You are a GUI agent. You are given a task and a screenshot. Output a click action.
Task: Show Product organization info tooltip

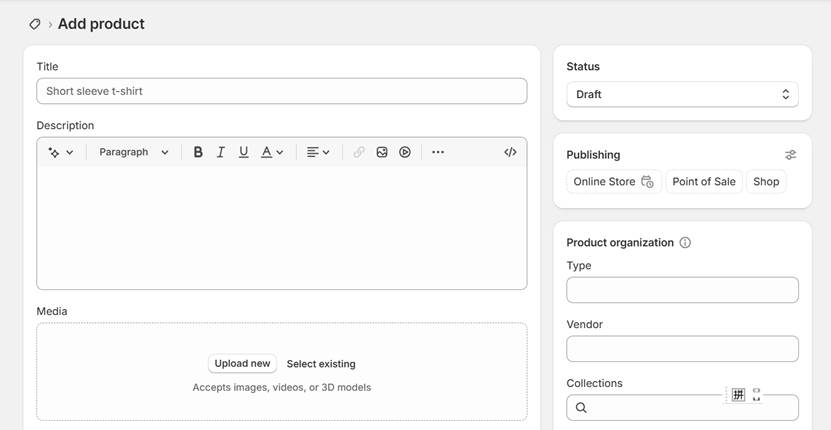coord(685,243)
